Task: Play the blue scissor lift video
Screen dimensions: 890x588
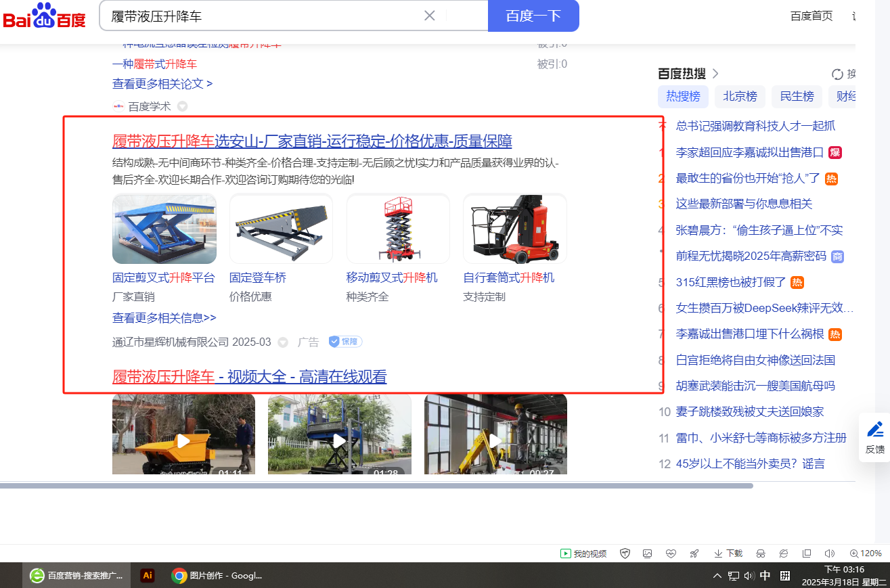Action: [339, 434]
